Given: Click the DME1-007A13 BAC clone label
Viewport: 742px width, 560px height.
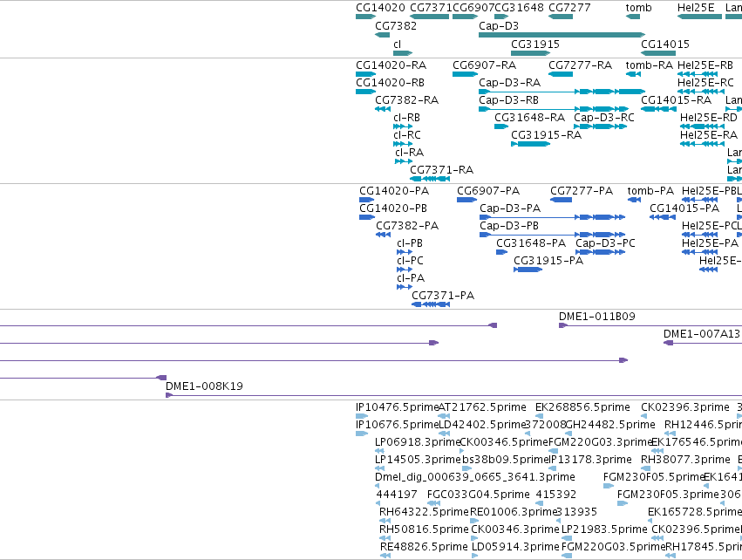Looking at the screenshot, I should (x=701, y=334).
